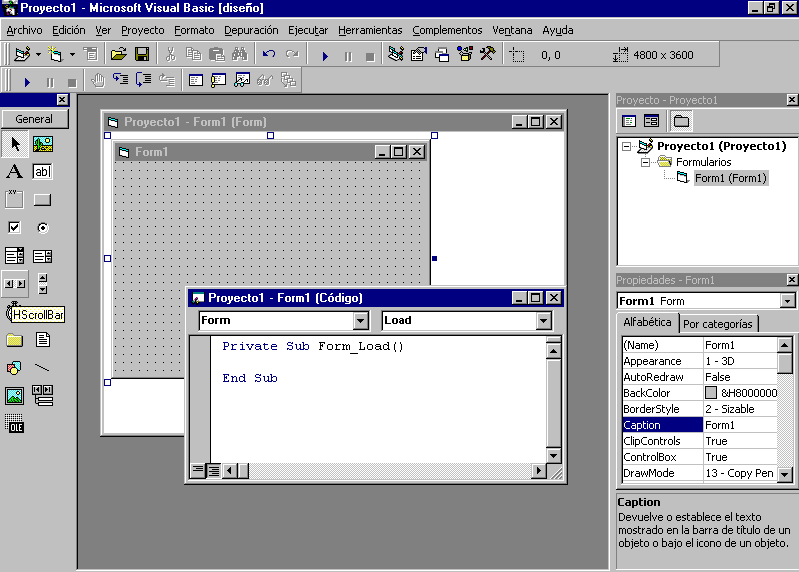Open the Herramientas menu
The height and width of the screenshot is (572, 799).
(370, 31)
